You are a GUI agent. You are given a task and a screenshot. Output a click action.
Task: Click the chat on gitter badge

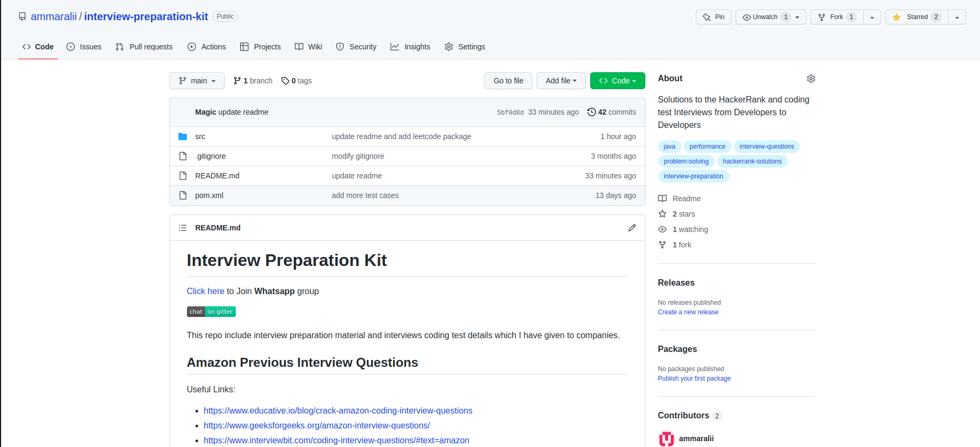(211, 312)
